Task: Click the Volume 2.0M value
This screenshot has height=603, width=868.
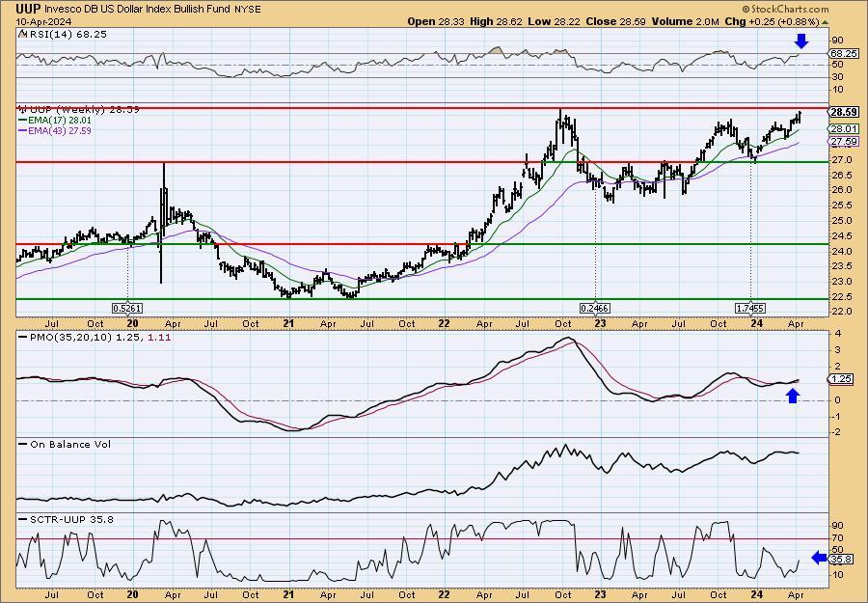Action: pyautogui.click(x=686, y=21)
